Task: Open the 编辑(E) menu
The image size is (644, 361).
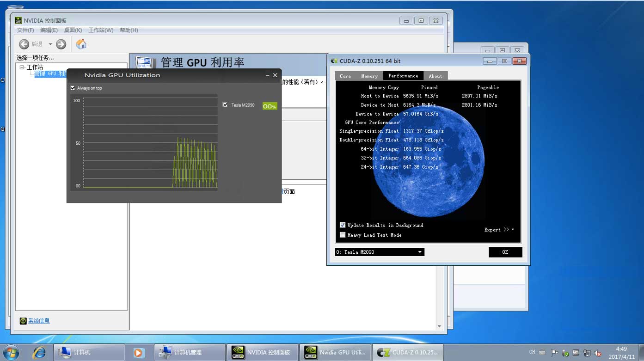Action: (49, 30)
